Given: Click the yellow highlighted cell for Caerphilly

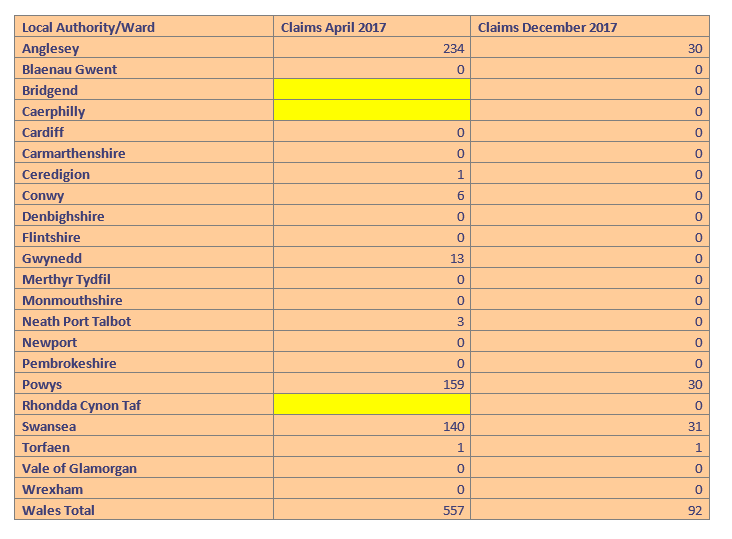Looking at the screenshot, I should (371, 111).
